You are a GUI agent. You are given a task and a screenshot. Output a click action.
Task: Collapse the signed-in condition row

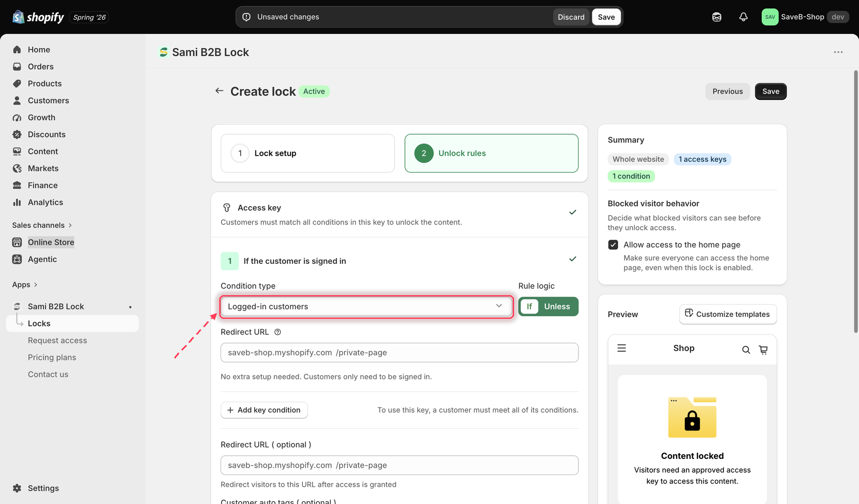(572, 259)
